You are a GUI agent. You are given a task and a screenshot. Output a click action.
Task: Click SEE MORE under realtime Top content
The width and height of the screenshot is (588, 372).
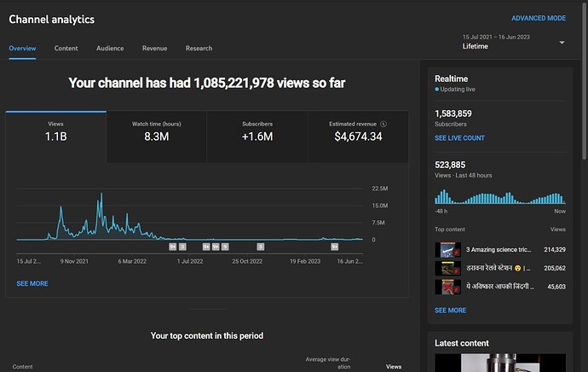[450, 311]
